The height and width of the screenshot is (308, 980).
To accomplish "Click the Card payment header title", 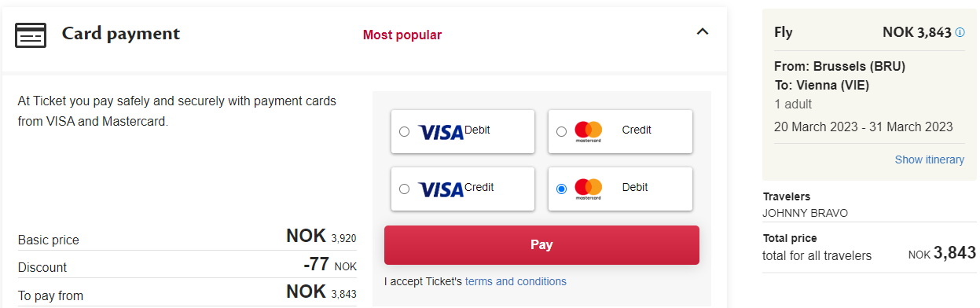I will click(x=121, y=34).
